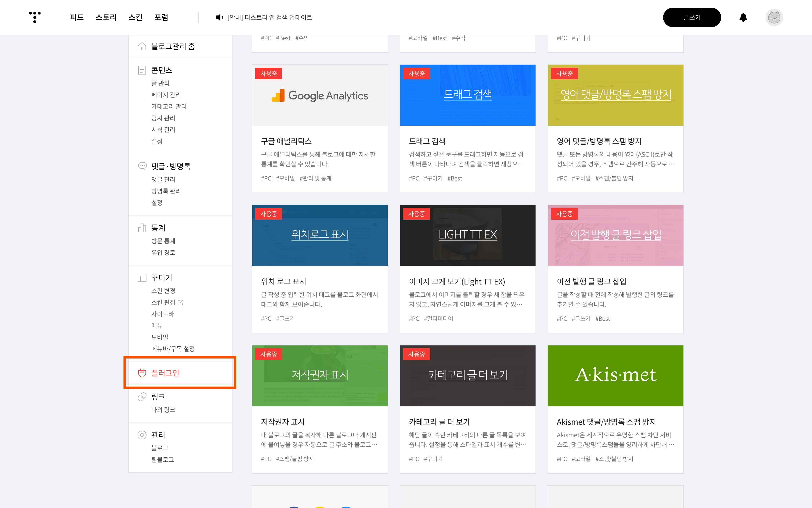Open the 위치로그 표시 plugin thumbnail

[320, 236]
